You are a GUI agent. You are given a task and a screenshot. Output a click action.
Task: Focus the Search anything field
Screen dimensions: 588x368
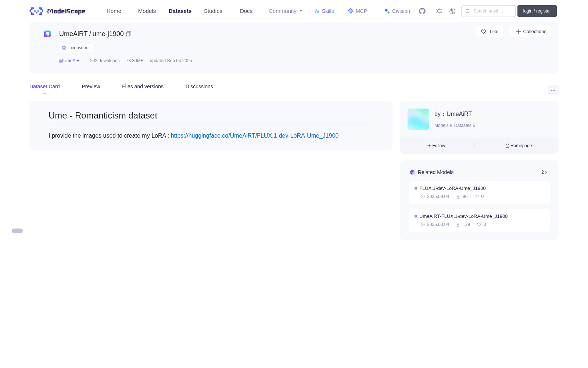488,11
